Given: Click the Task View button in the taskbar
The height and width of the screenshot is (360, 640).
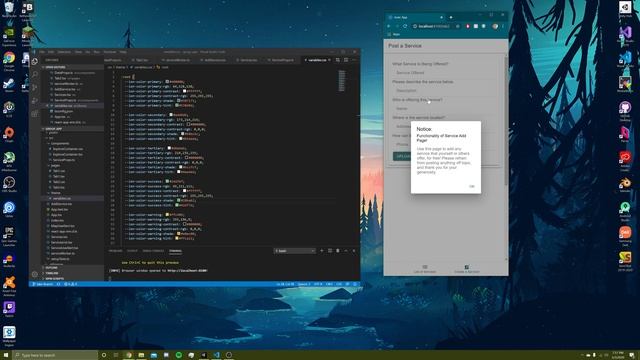Looking at the screenshot, I should tap(116, 355).
